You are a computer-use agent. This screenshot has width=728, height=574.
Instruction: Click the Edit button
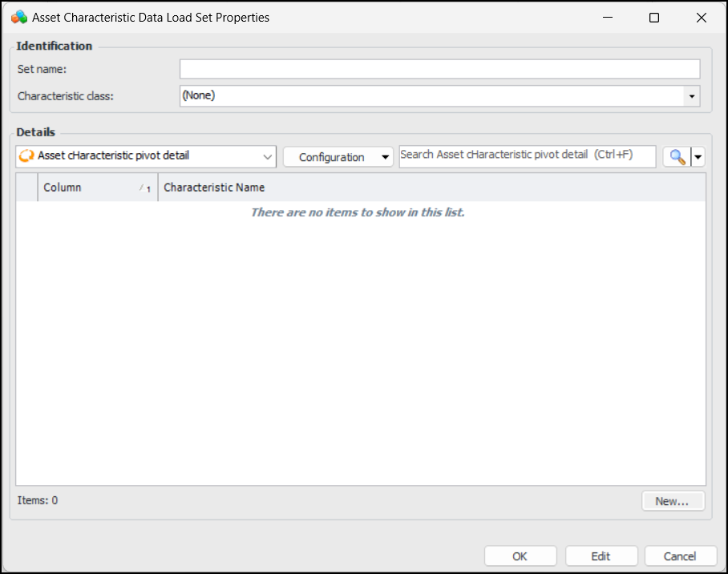pos(601,556)
